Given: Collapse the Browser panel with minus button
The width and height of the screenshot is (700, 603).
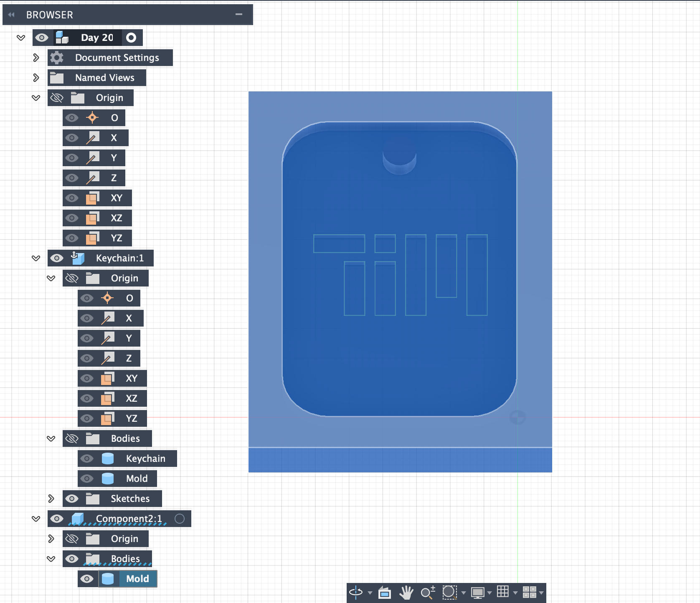Looking at the screenshot, I should click(239, 15).
